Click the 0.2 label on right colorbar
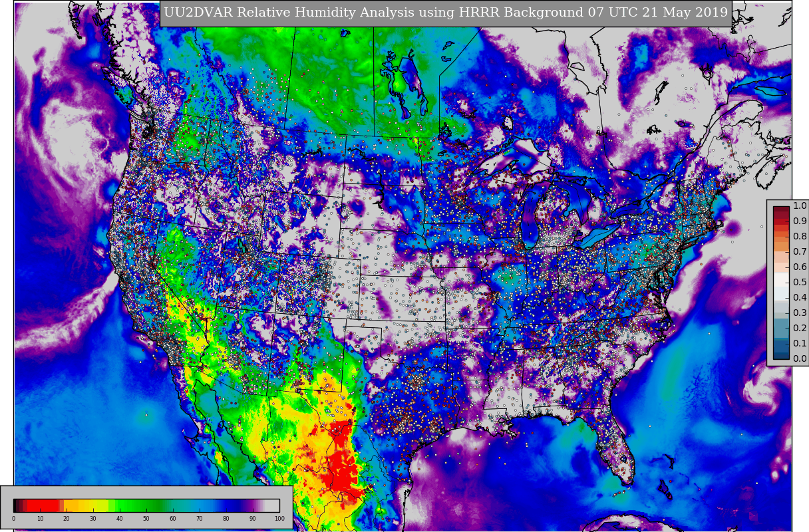Screen dimensions: 809x532 800,329
